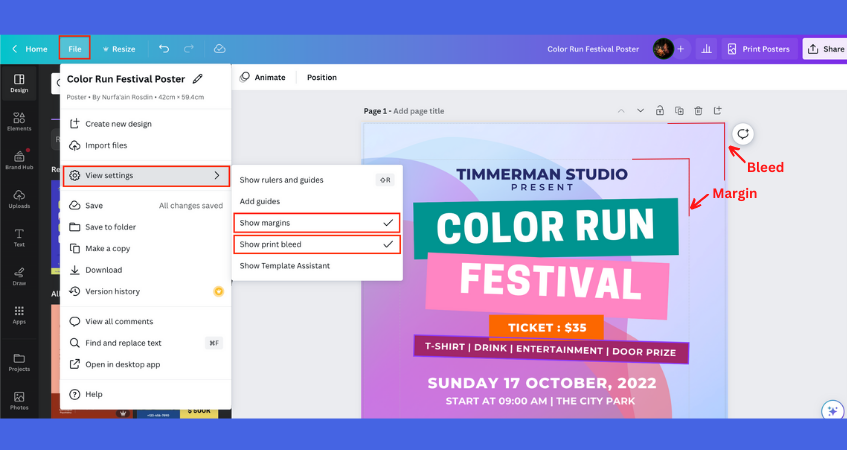The width and height of the screenshot is (847, 450).
Task: Open the Brand Hub panel
Action: point(19,160)
